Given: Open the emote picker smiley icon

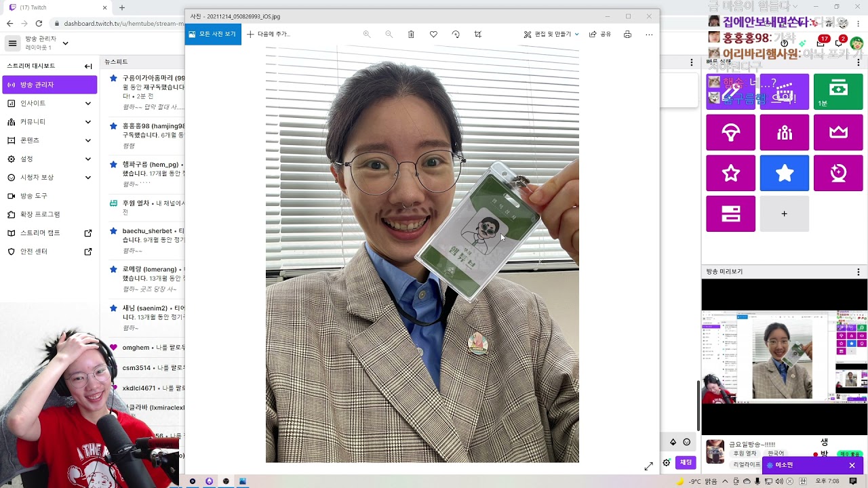Looking at the screenshot, I should click(687, 442).
